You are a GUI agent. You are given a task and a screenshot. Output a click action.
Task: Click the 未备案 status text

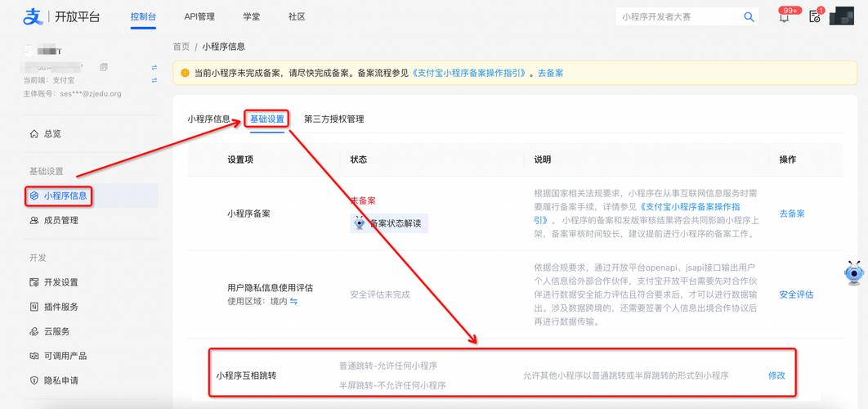[x=363, y=200]
